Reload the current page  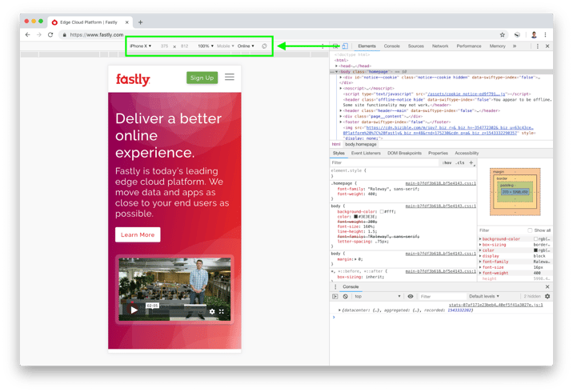point(50,34)
